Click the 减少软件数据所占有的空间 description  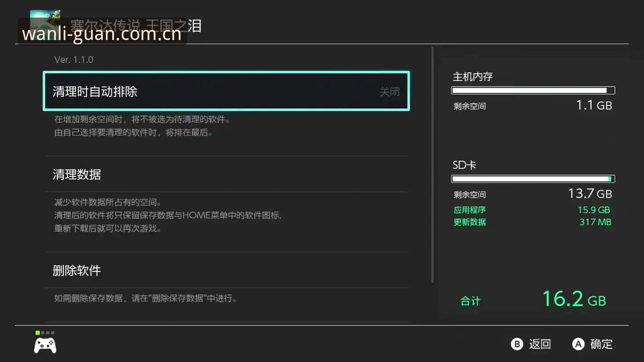(108, 202)
